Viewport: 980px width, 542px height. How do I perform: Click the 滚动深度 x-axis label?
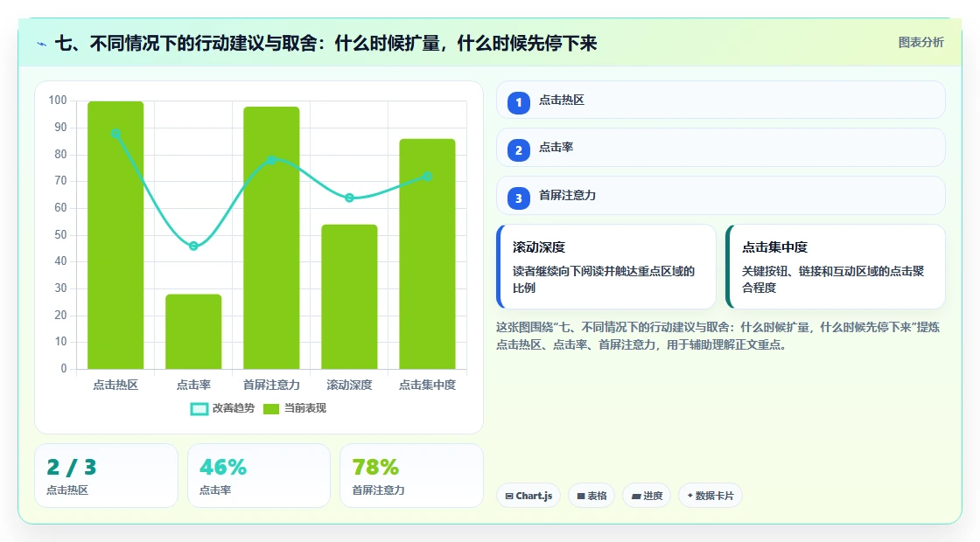[349, 386]
